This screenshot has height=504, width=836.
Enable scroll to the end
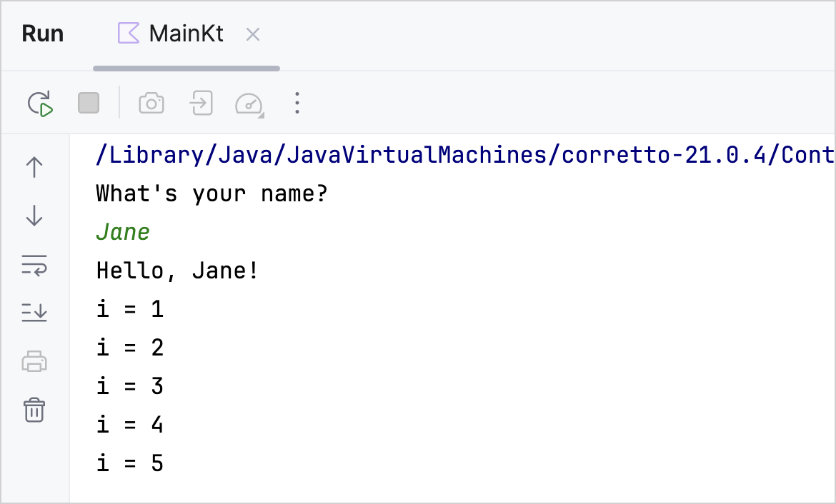[x=34, y=312]
